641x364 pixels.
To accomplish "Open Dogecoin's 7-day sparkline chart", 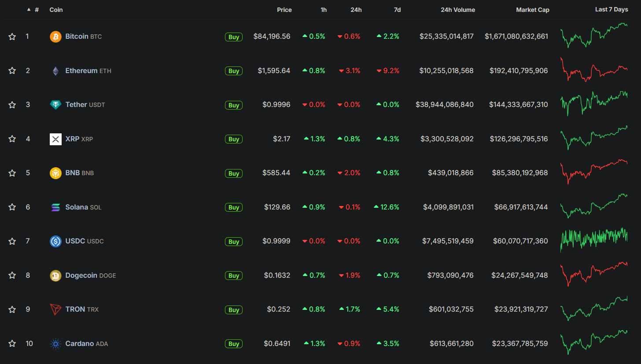I will coord(594,274).
